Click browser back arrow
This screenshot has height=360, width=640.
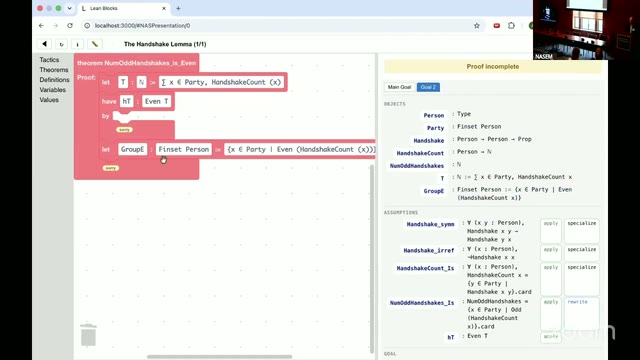pyautogui.click(x=41, y=25)
